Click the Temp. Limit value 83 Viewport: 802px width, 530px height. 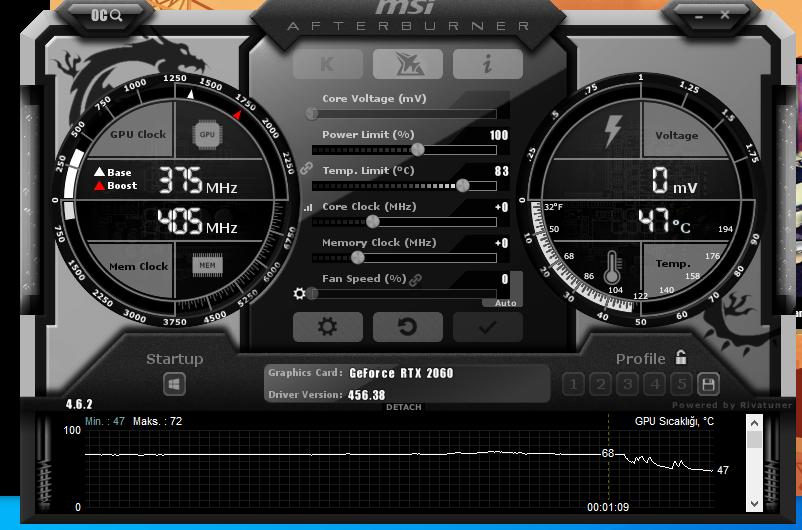click(x=502, y=171)
